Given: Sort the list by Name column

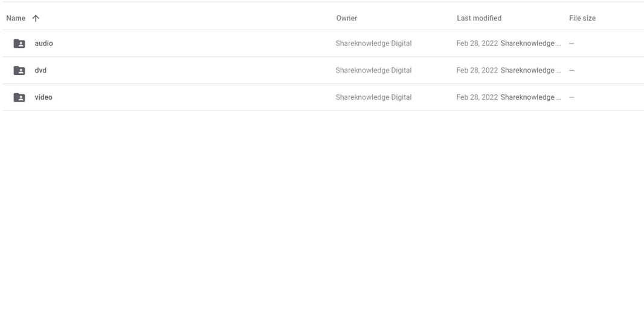Looking at the screenshot, I should click(16, 18).
